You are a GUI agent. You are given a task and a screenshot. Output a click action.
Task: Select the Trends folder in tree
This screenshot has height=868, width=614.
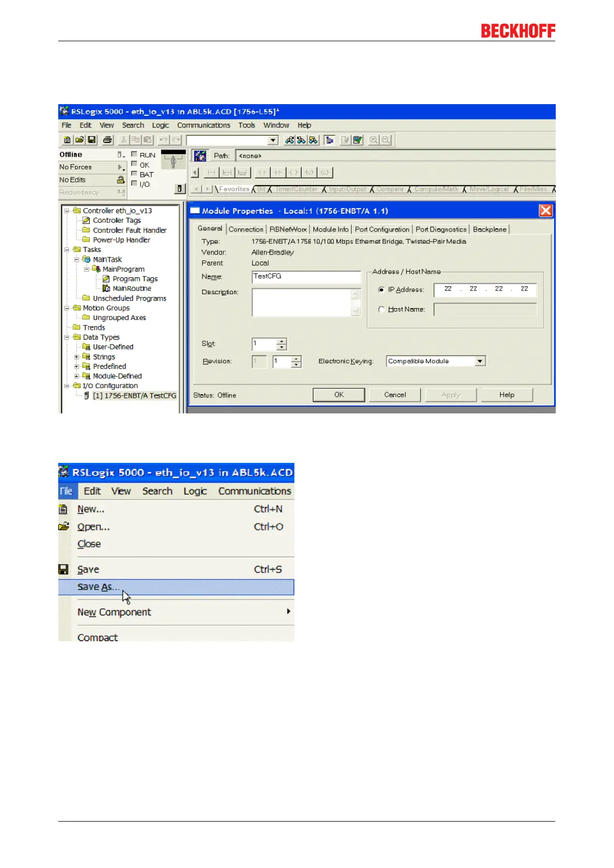tap(94, 328)
